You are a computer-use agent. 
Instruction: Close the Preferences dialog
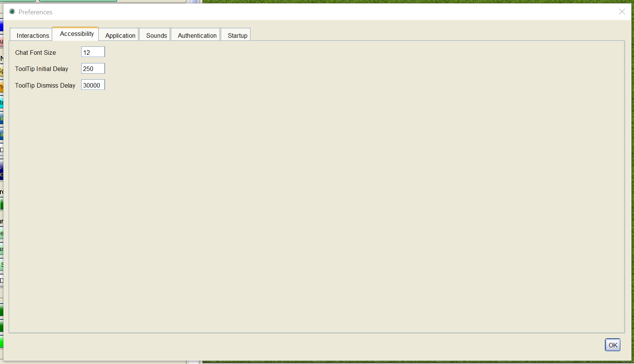pyautogui.click(x=622, y=12)
